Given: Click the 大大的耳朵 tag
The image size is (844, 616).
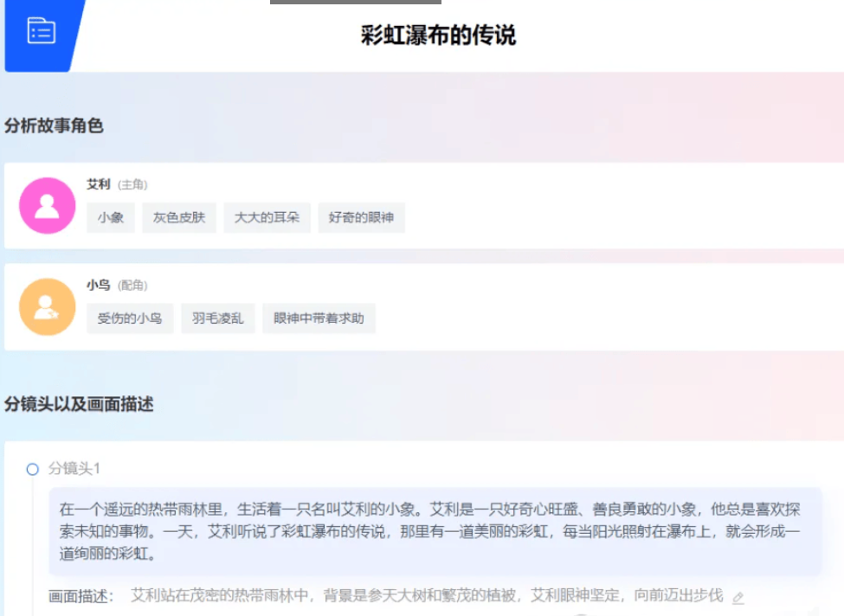Looking at the screenshot, I should pyautogui.click(x=267, y=218).
